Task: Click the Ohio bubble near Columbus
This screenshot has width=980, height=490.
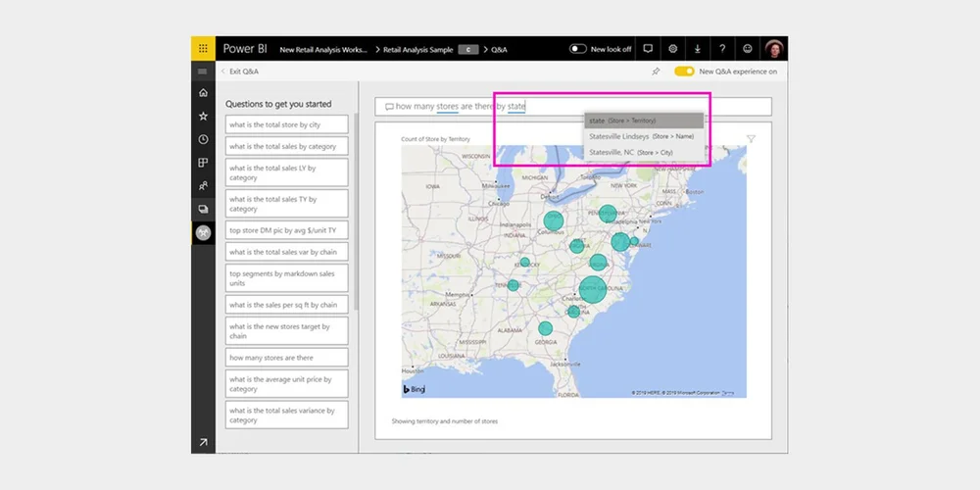Action: tap(553, 220)
